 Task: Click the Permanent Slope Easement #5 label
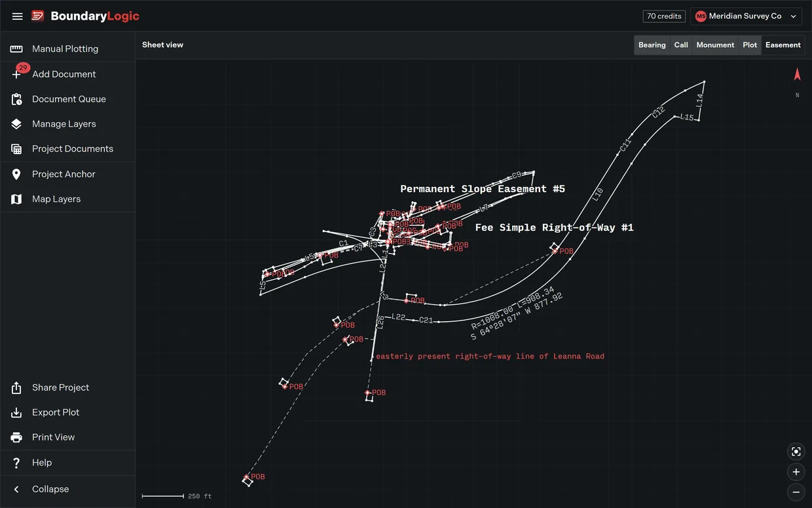pos(483,189)
